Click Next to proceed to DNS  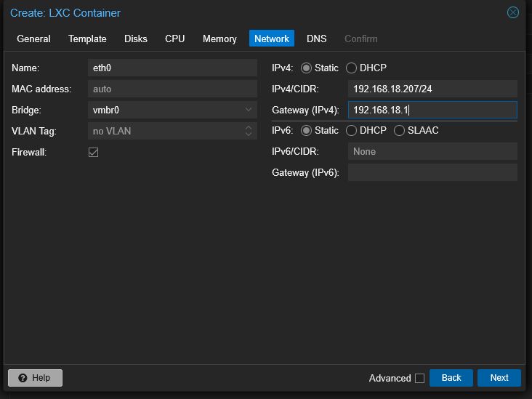(499, 378)
